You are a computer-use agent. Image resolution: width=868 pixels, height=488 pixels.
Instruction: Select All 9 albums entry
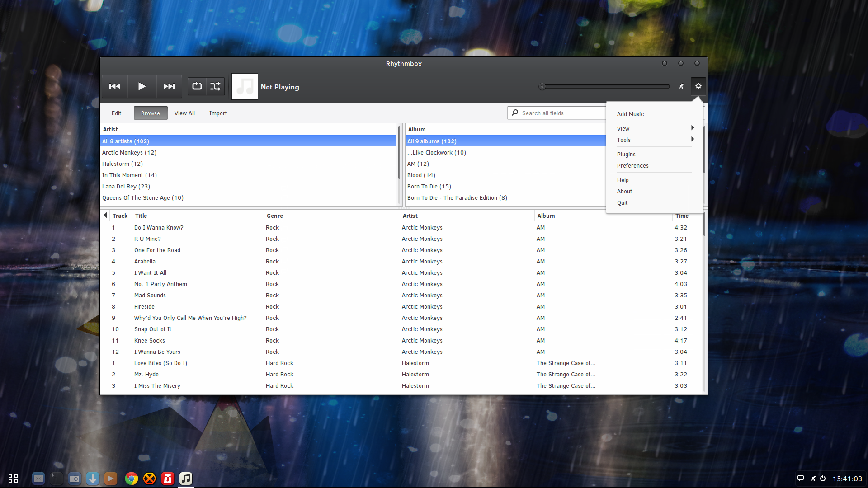(505, 141)
